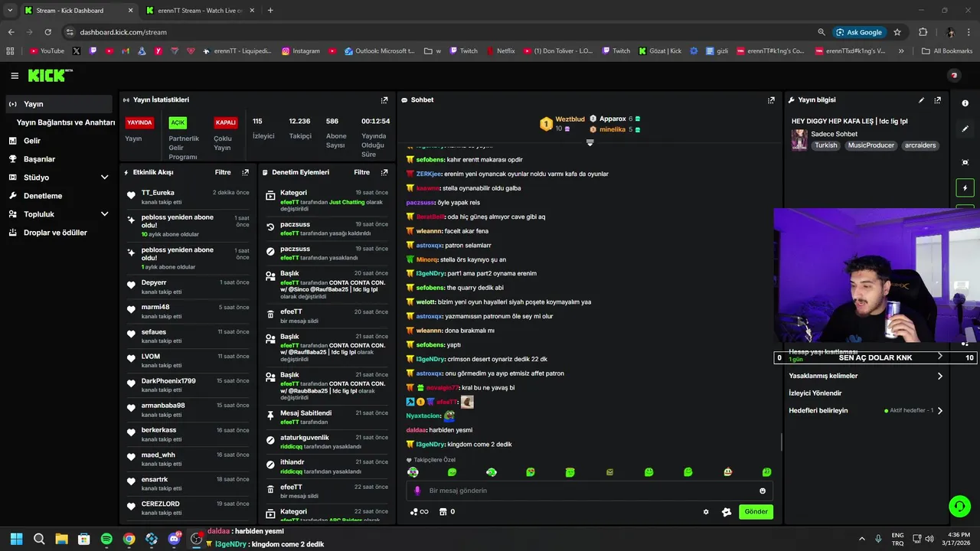This screenshot has width=980, height=551.
Task: Click the Turkish stream tag
Action: pos(825,145)
